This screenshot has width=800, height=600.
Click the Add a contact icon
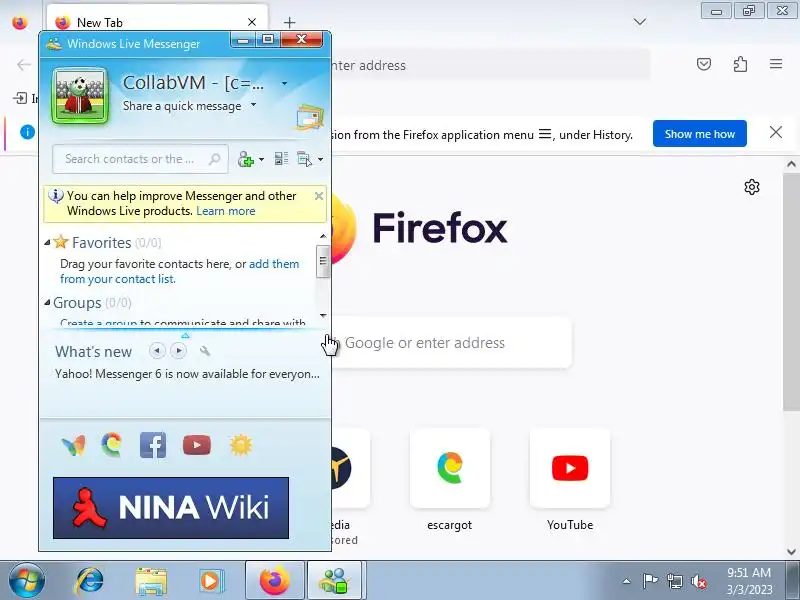246,159
